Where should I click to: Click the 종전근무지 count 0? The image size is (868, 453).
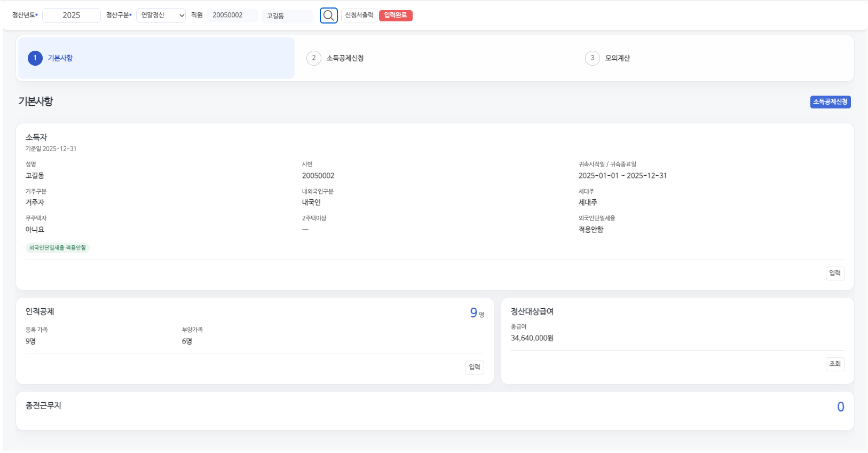click(841, 407)
